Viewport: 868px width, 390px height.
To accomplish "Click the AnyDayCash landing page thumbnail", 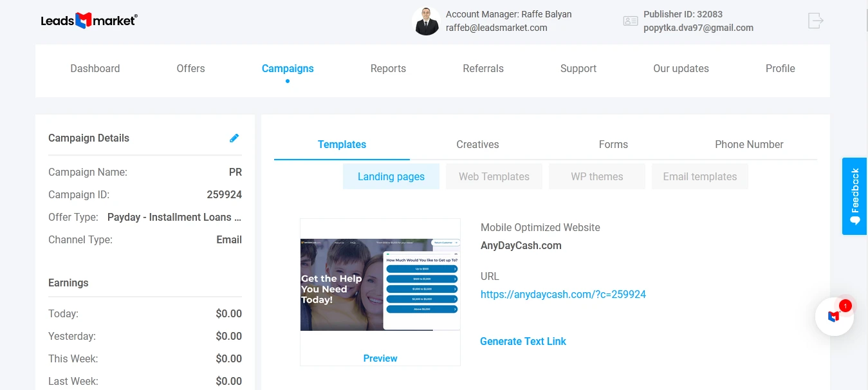I will (380, 284).
